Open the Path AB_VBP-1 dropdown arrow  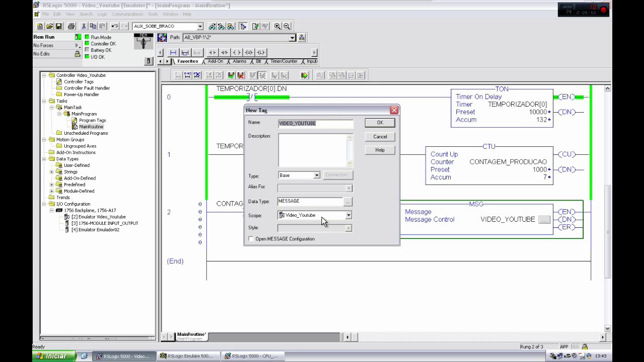coord(292,38)
